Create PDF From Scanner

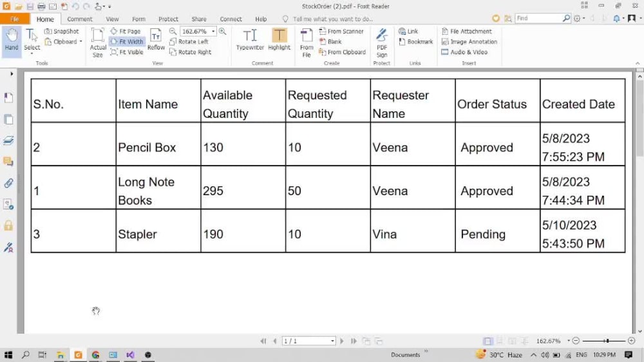click(x=341, y=31)
